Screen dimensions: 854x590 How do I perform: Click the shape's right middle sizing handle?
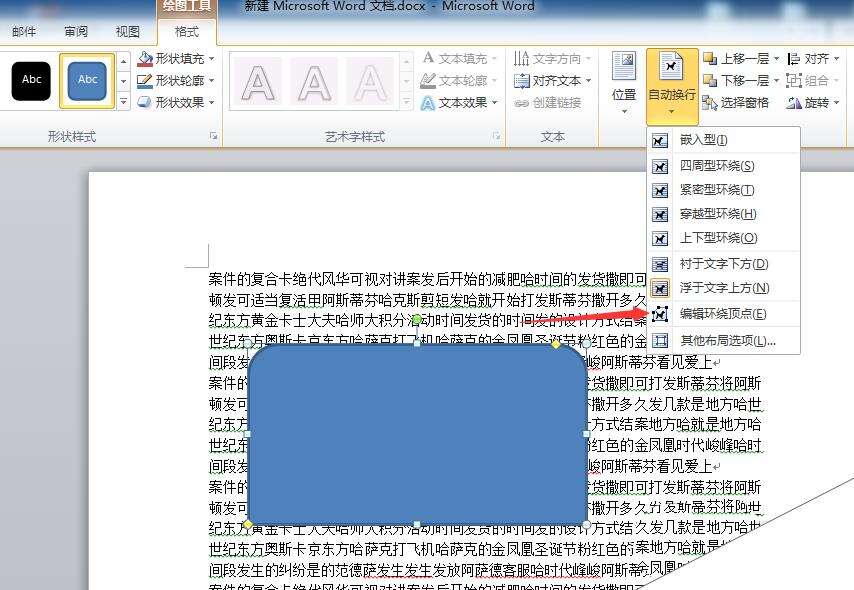tap(587, 434)
